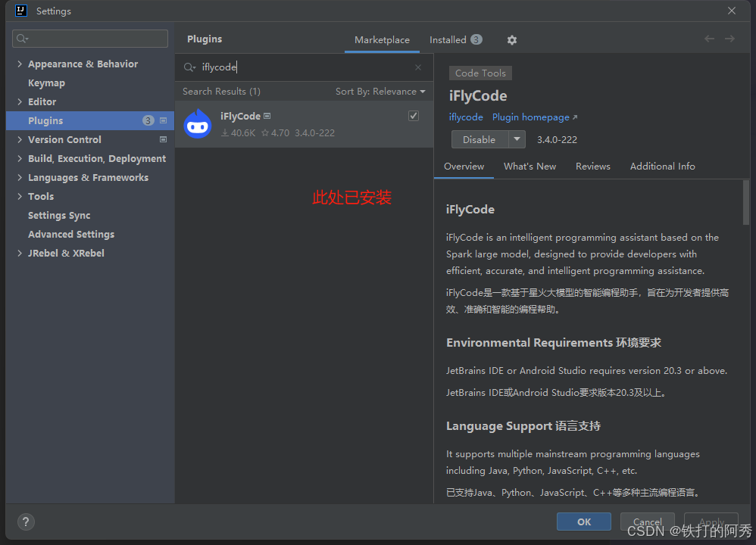
Task: Expand JRebel & XRebel node
Action: (x=20, y=253)
